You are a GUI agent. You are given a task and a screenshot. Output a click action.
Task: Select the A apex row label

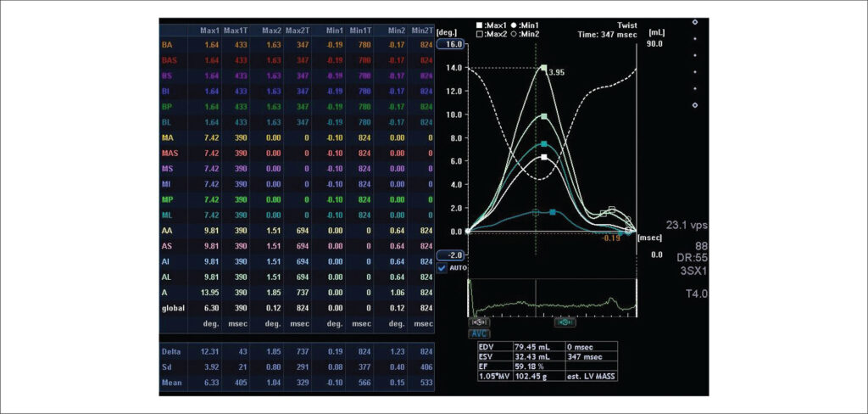[164, 292]
